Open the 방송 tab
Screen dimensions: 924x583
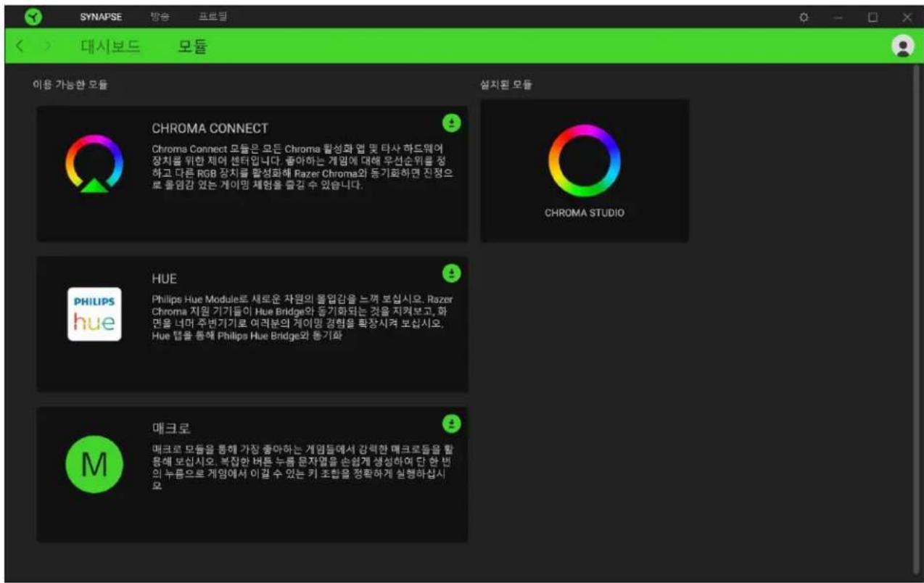(160, 16)
